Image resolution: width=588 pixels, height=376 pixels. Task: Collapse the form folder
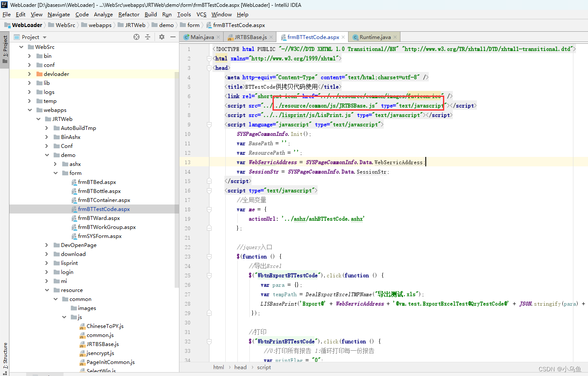[x=55, y=173]
